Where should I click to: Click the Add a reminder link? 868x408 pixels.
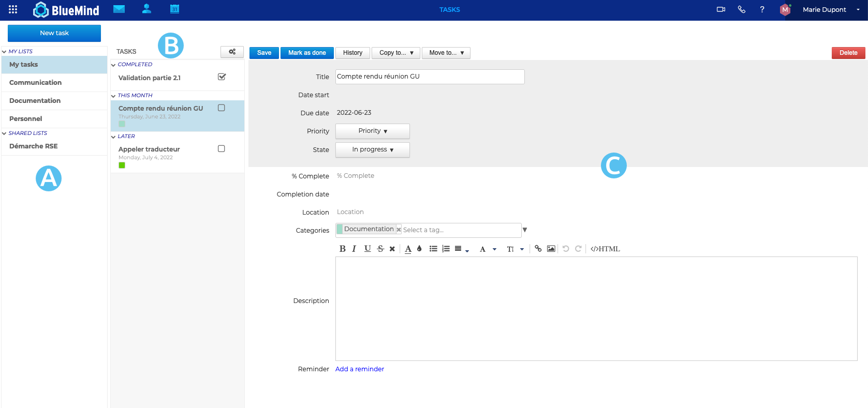(x=359, y=369)
